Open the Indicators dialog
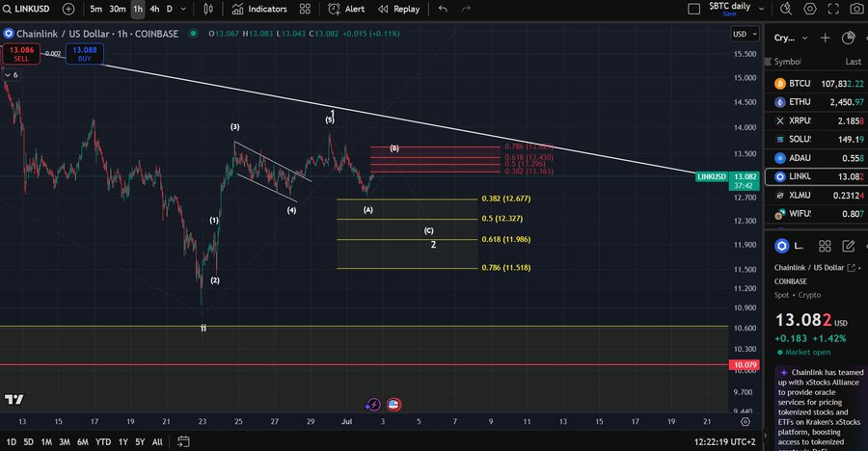This screenshot has width=868, height=451. click(x=259, y=9)
